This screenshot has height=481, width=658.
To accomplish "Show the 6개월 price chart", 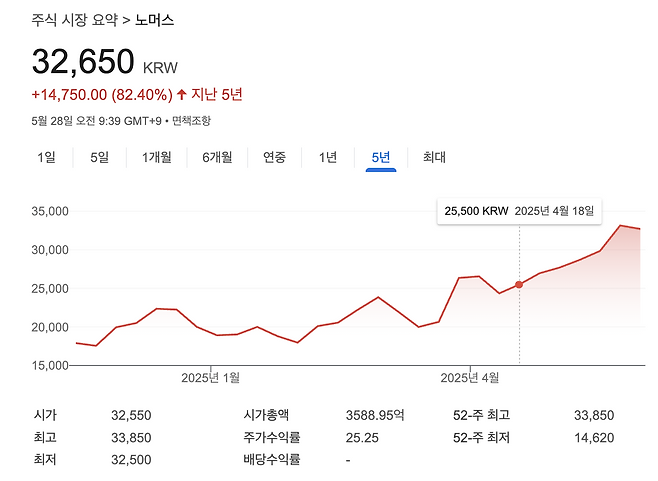I will [217, 157].
